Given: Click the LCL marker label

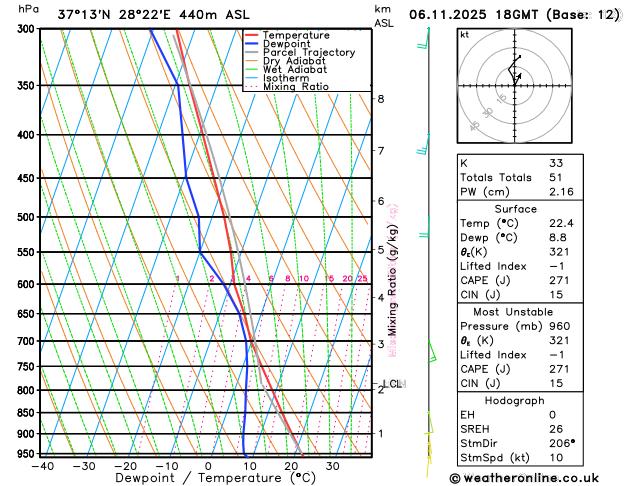Looking at the screenshot, I should 392,384.
